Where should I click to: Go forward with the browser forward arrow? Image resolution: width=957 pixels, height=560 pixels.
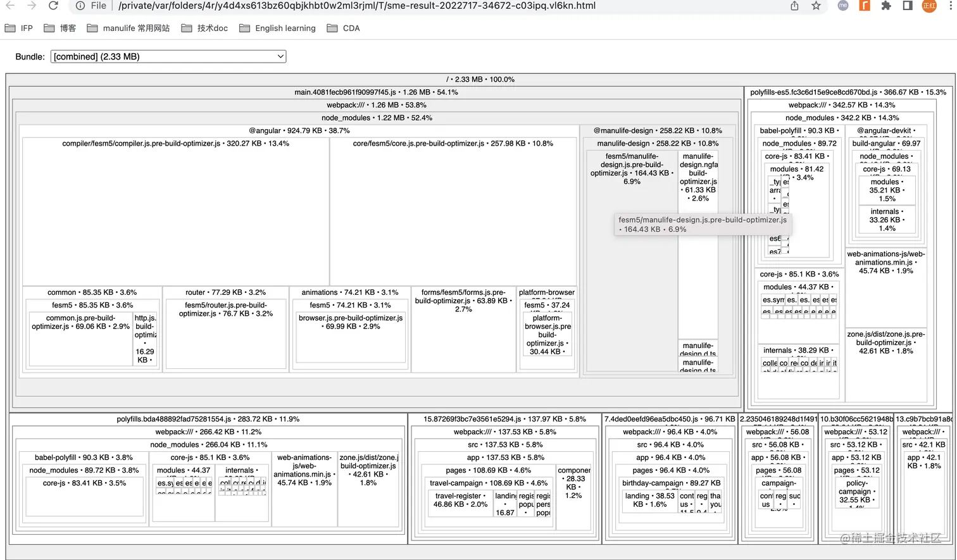32,6
